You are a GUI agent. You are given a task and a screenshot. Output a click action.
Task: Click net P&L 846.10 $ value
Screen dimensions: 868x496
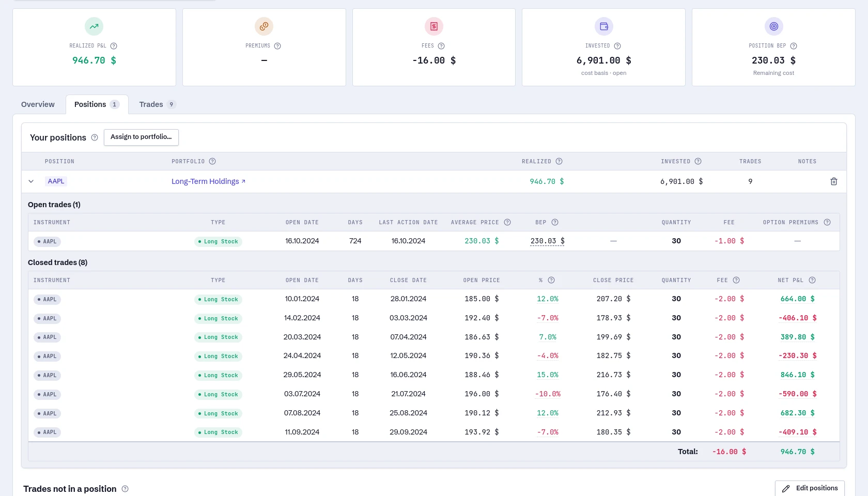point(798,375)
